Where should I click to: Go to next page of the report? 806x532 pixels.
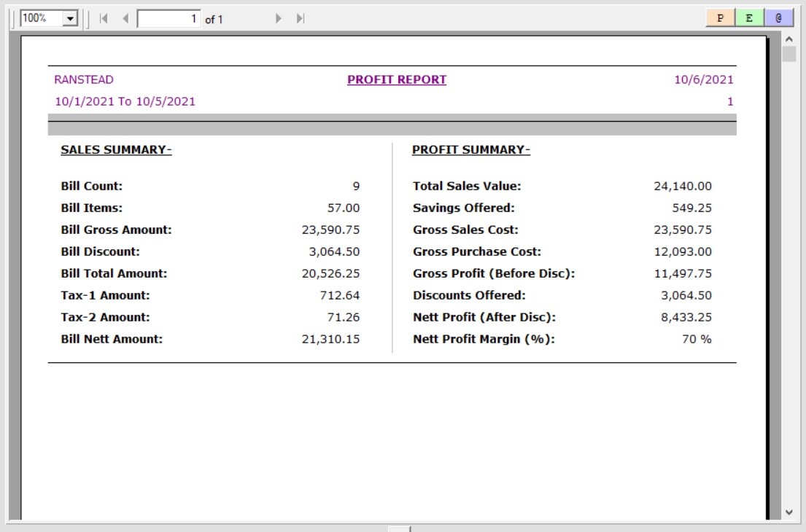click(279, 19)
